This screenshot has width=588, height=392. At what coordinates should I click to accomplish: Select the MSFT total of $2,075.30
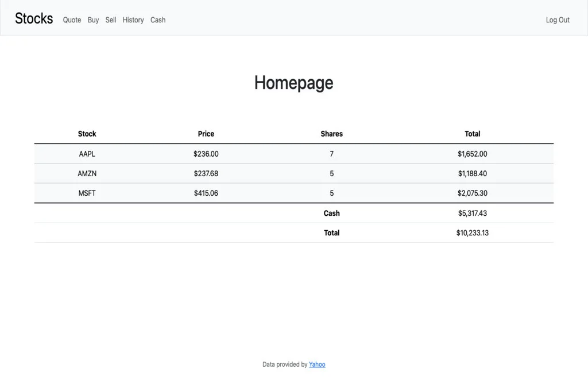coord(472,193)
